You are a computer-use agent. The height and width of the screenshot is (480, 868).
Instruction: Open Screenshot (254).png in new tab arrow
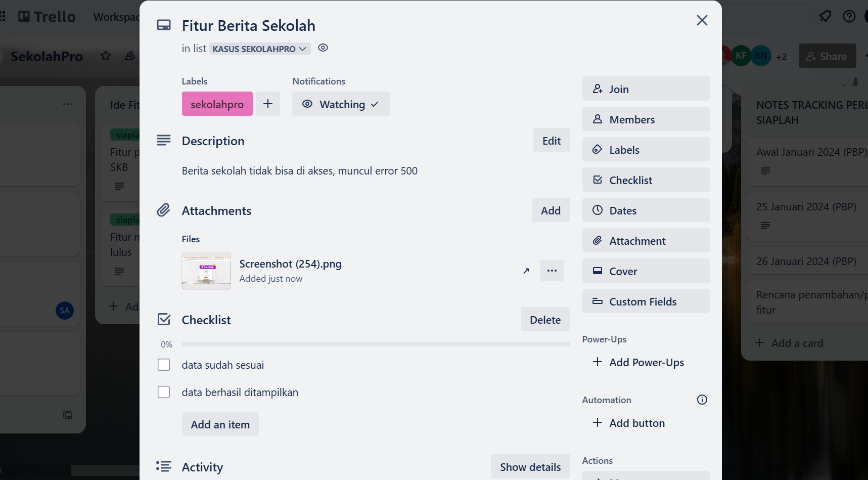[x=526, y=271]
